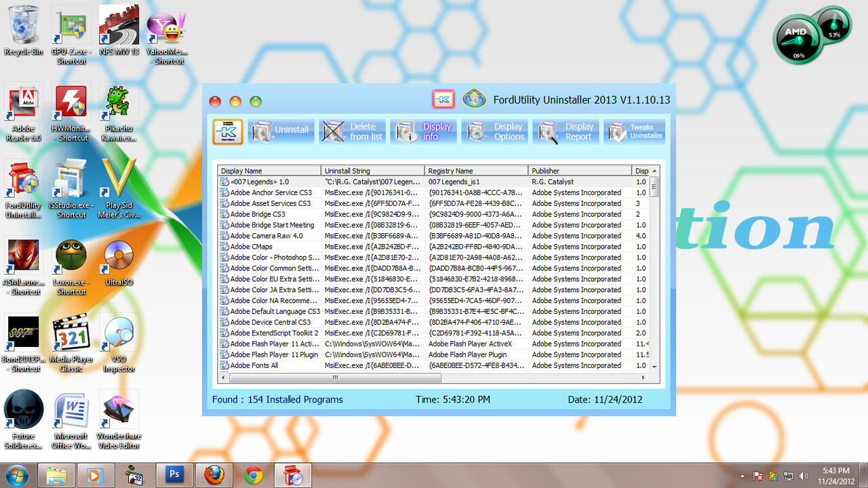Viewport: 868px width, 488px height.
Task: Sort by Publisher column header
Action: click(580, 171)
